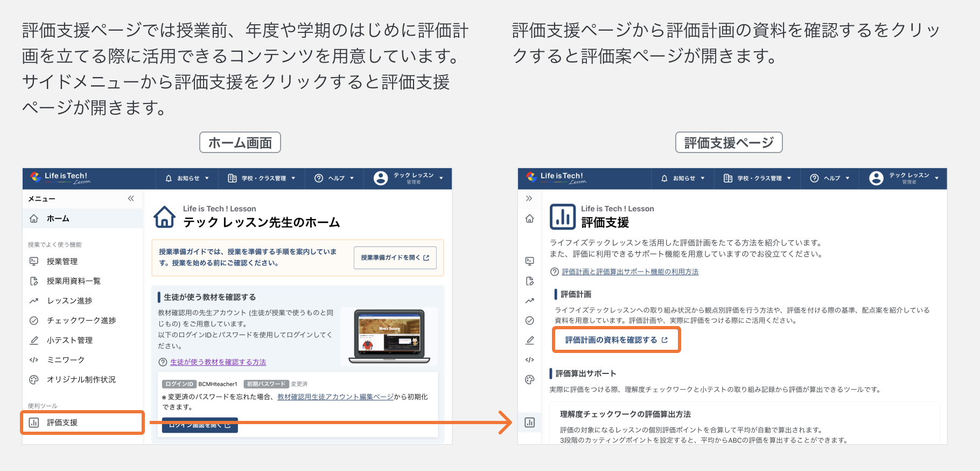Click ログイン画面を開く button
The height and width of the screenshot is (471, 980).
click(200, 425)
